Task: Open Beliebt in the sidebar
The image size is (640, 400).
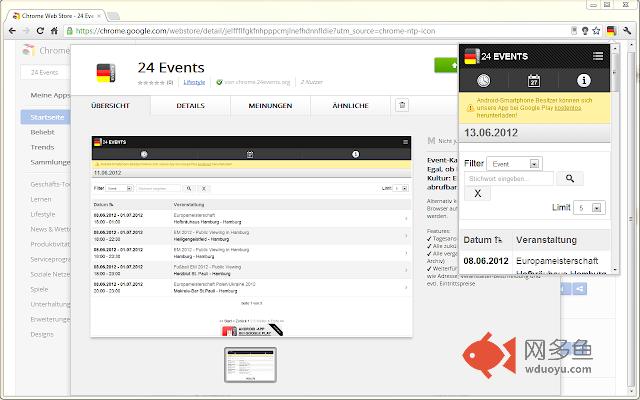Action: (x=42, y=132)
